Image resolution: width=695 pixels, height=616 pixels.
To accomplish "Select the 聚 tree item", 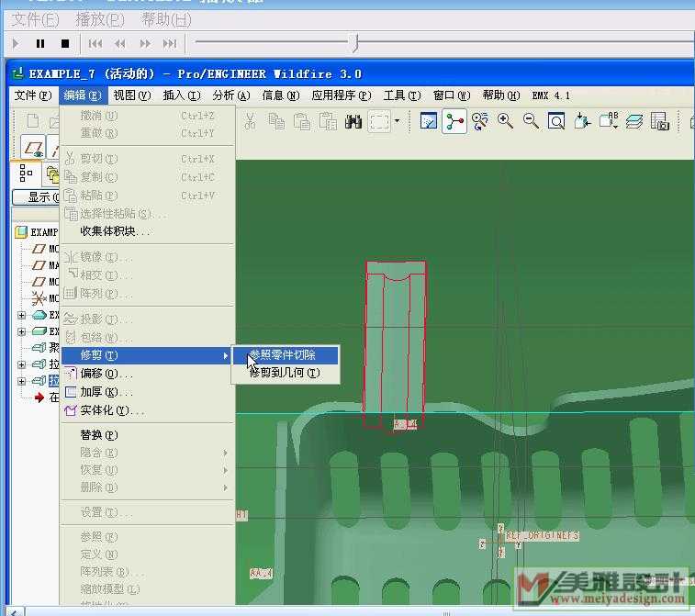I will tap(46, 347).
